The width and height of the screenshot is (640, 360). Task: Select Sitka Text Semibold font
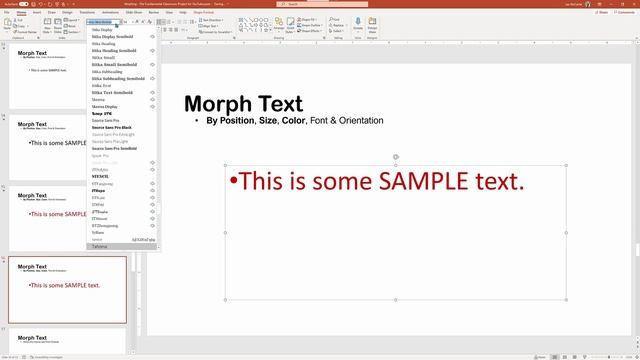pos(121,93)
